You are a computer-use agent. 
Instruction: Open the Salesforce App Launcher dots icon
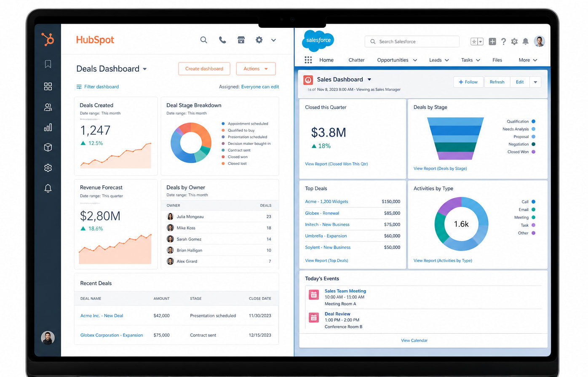pos(308,60)
